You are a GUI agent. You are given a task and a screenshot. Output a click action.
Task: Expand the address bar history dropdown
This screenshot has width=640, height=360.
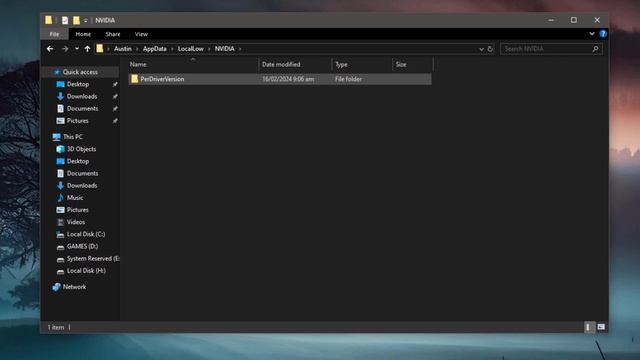coord(481,49)
